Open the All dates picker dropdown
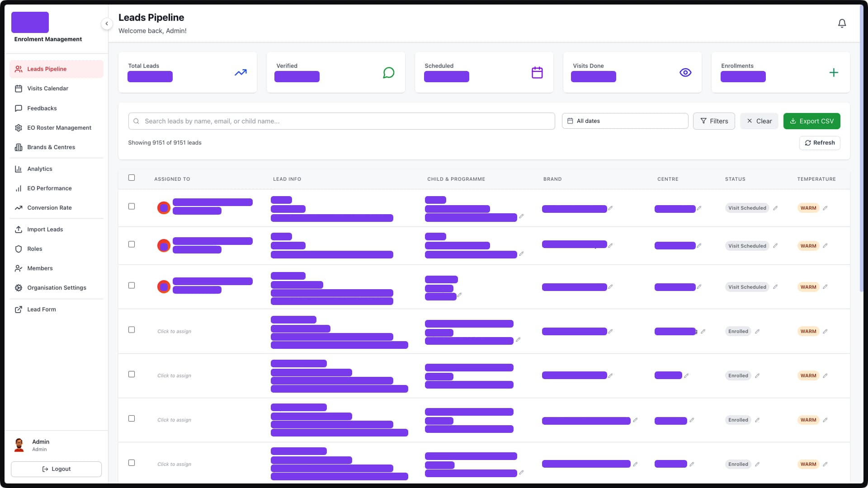This screenshot has width=868, height=488. 625,121
